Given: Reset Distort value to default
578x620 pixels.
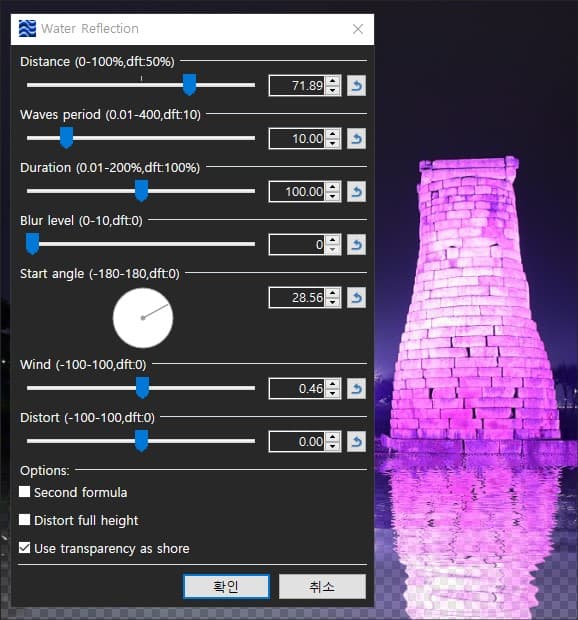Looking at the screenshot, I should pyautogui.click(x=356, y=441).
